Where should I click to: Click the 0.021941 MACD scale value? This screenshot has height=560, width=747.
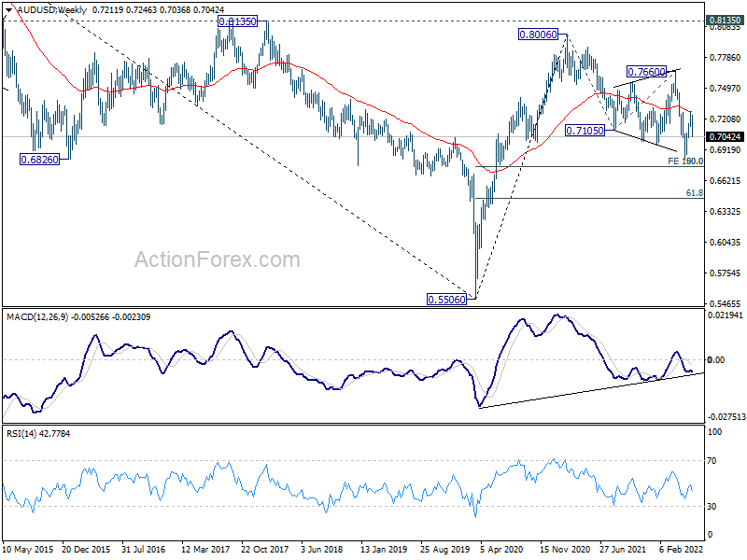[726, 315]
